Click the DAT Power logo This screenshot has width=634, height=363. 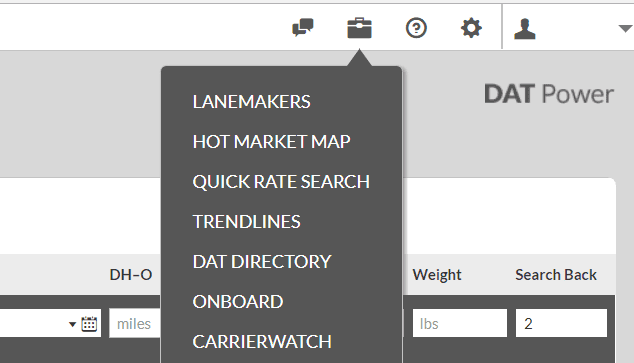pos(549,94)
